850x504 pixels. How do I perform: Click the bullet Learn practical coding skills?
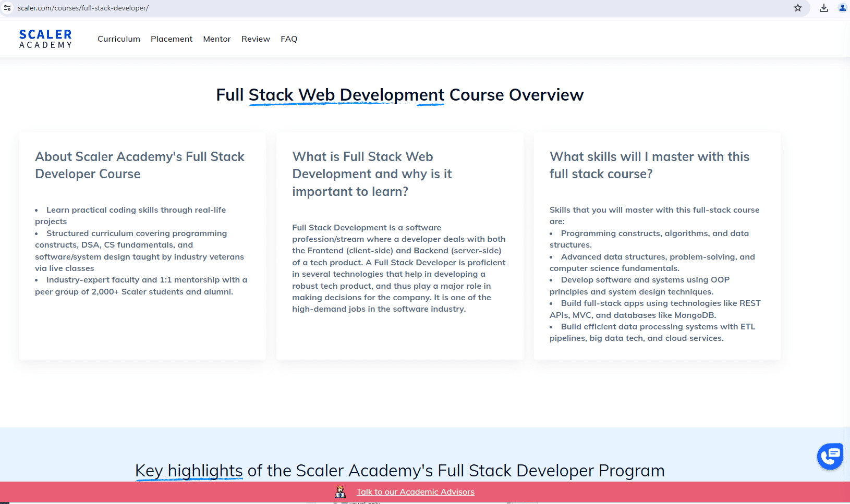click(130, 216)
